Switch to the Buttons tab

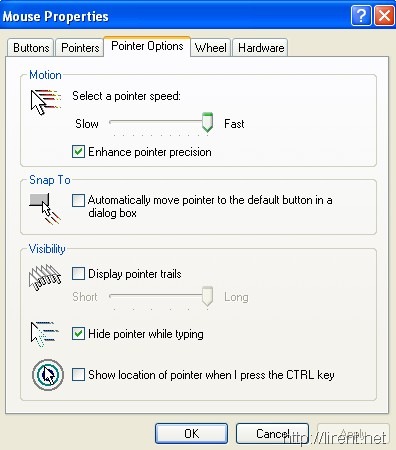click(x=31, y=48)
